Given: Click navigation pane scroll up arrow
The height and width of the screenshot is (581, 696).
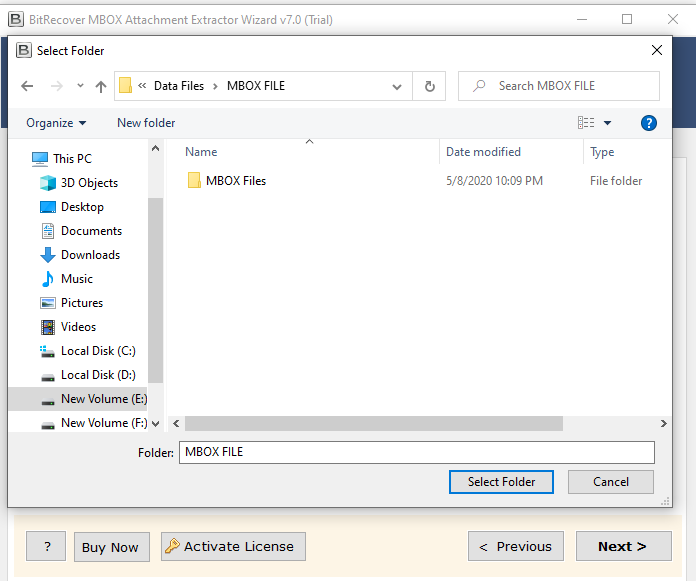Looking at the screenshot, I should (155, 148).
